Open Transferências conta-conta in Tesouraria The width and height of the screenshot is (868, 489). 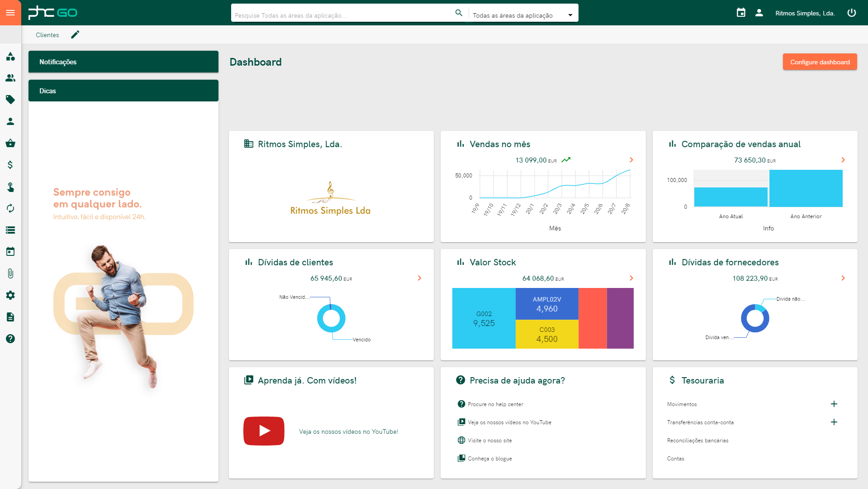pyautogui.click(x=700, y=422)
